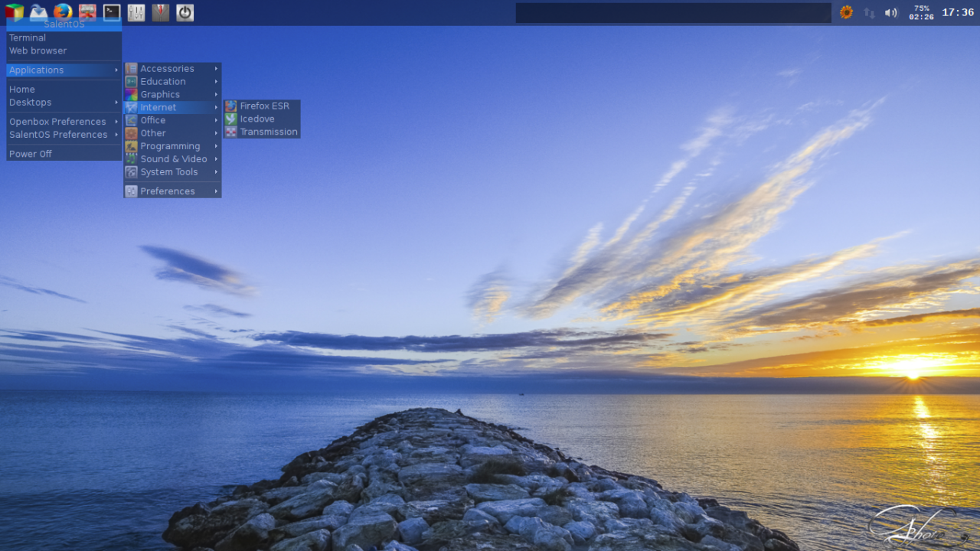
Task: Click the SalentOS menu title
Action: pyautogui.click(x=64, y=24)
